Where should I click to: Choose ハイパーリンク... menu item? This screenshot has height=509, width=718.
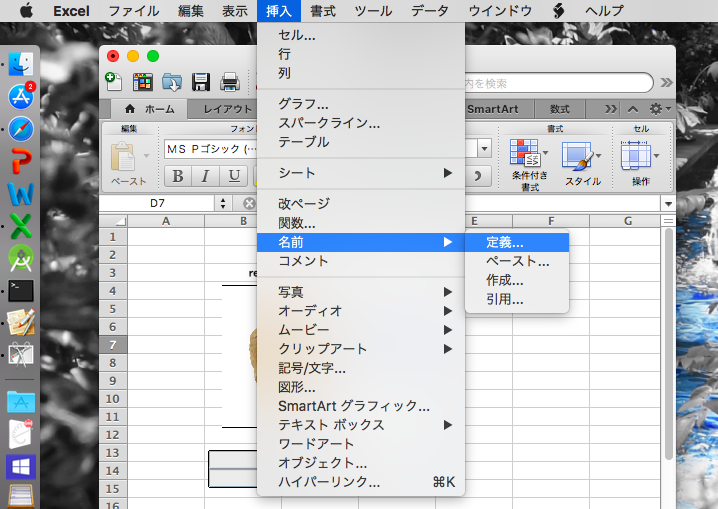(329, 482)
